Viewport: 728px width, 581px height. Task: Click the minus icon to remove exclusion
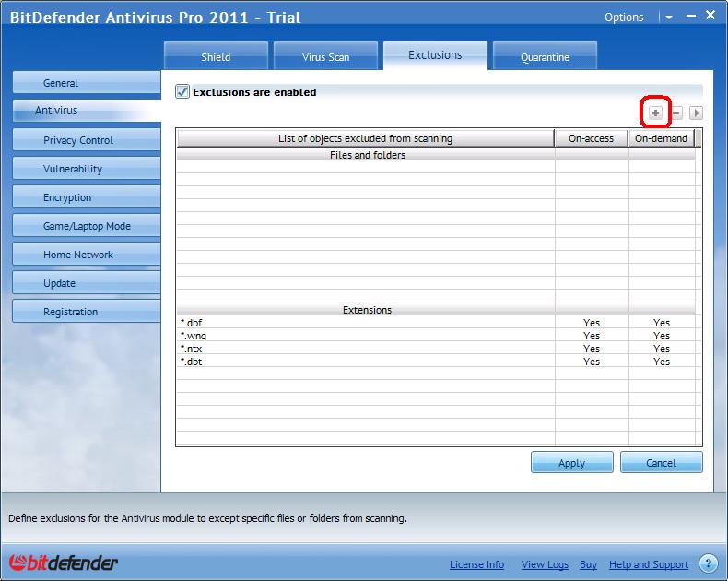pos(675,113)
